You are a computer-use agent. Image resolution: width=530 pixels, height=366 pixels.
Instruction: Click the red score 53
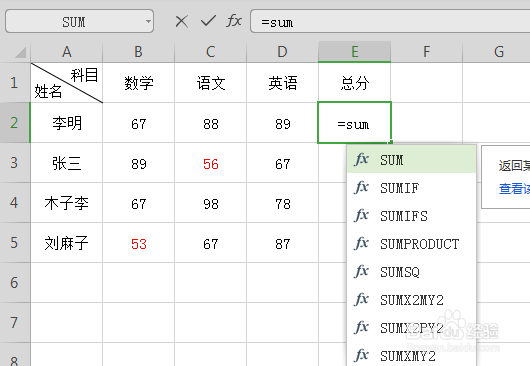(x=139, y=243)
